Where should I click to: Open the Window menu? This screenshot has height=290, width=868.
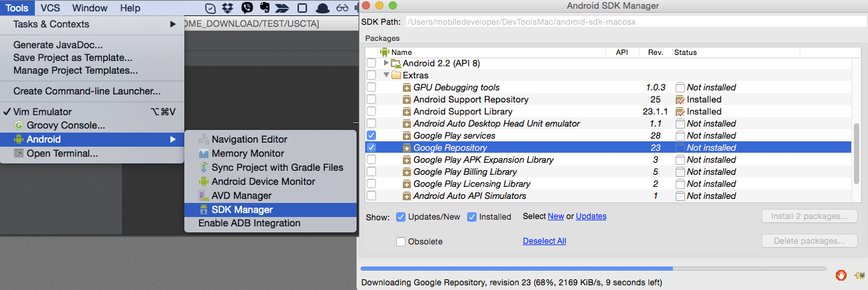(90, 8)
